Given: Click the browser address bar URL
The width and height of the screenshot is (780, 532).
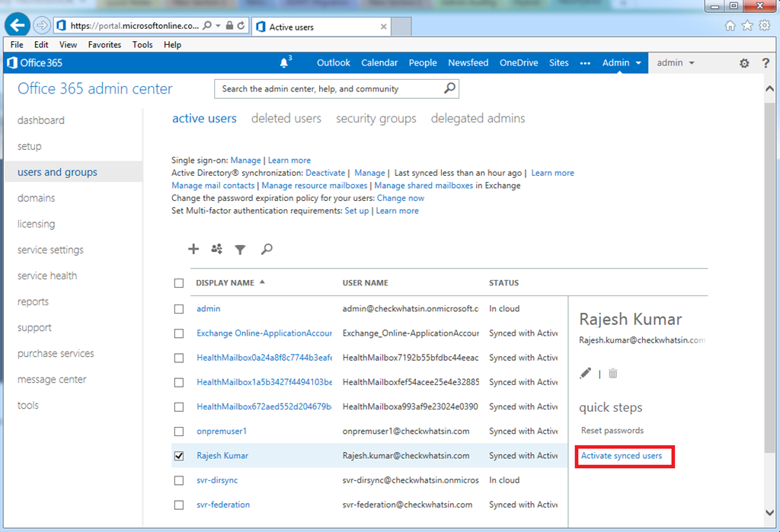Looking at the screenshot, I should pos(134,25).
